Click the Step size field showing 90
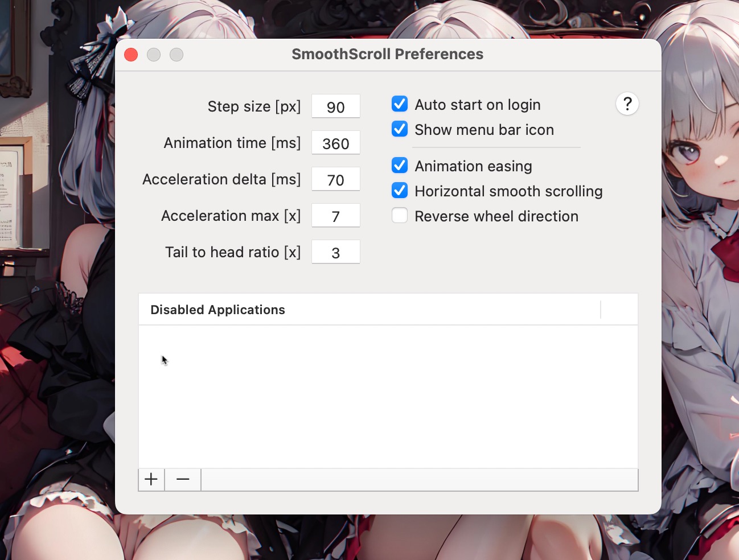Viewport: 739px width, 560px height. tap(336, 106)
